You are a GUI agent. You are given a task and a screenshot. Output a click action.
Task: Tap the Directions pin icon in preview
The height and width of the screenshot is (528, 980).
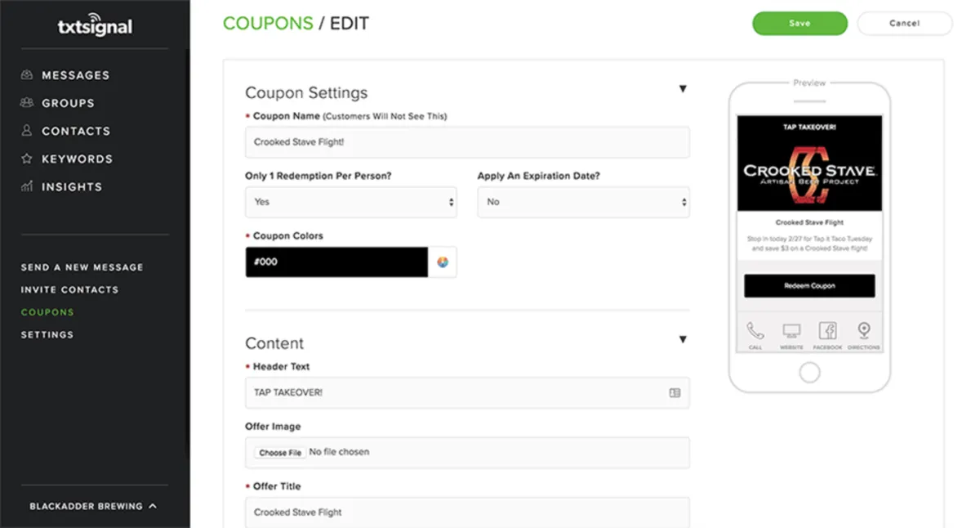(x=863, y=330)
